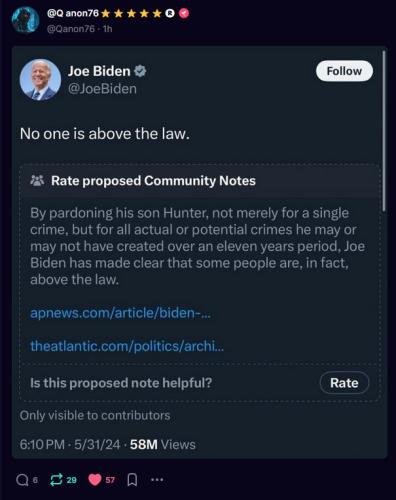Bookmark this post
Screen dimensions: 396x500
(x=132, y=480)
